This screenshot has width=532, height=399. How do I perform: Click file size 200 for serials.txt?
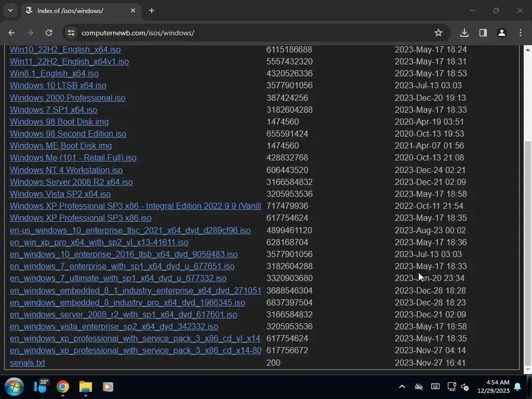(273, 363)
